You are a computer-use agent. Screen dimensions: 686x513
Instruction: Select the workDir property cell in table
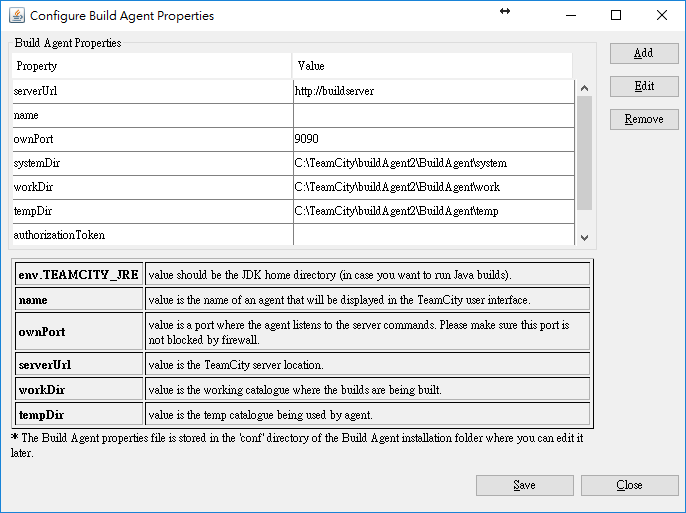click(153, 188)
